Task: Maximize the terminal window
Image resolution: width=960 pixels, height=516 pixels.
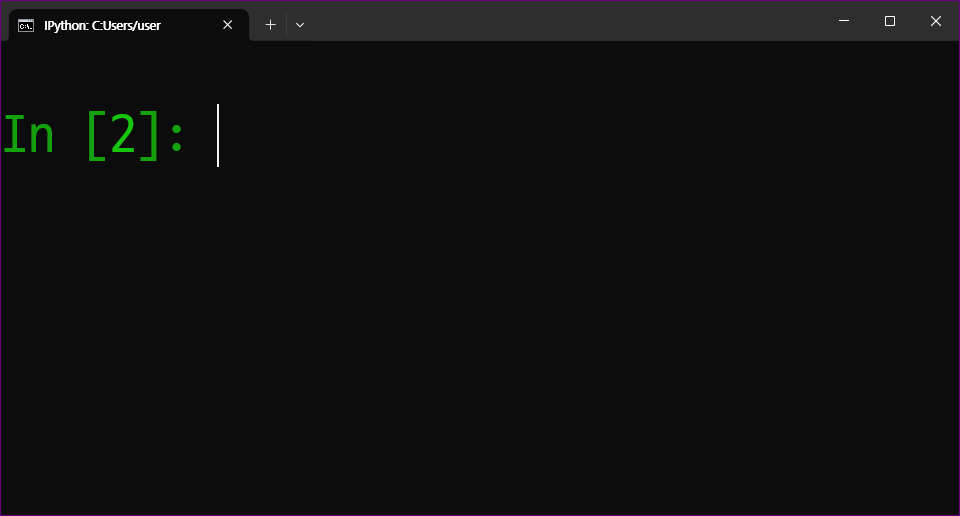Action: tap(890, 21)
